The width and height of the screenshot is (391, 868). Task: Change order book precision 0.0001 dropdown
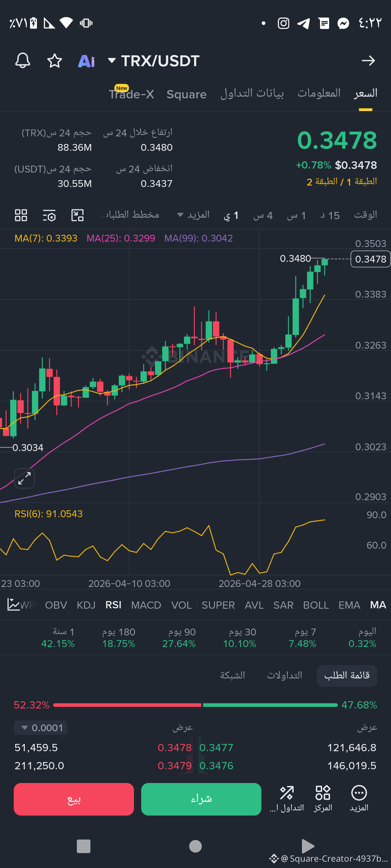[41, 728]
